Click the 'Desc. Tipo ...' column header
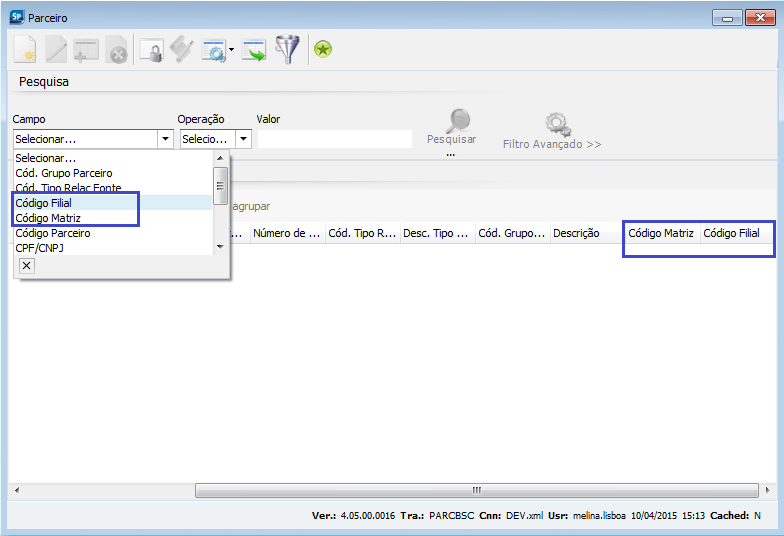The image size is (784, 536). [438, 233]
